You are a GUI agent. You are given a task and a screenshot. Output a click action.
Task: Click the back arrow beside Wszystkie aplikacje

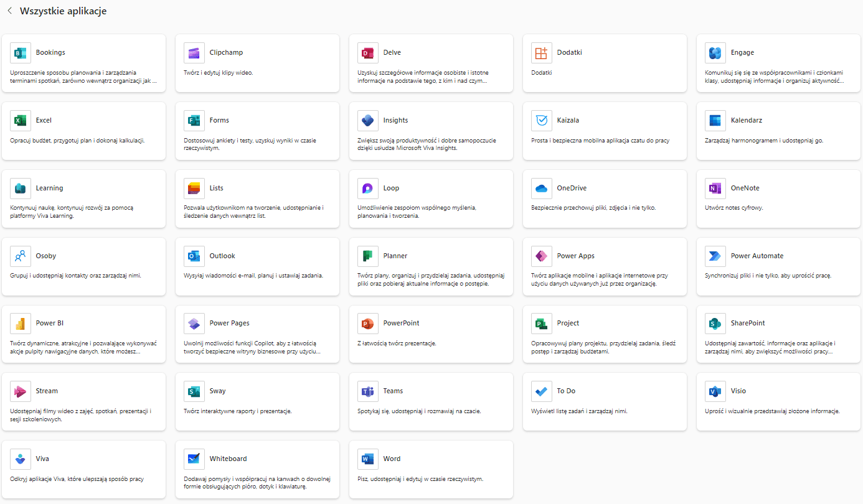pos(9,11)
